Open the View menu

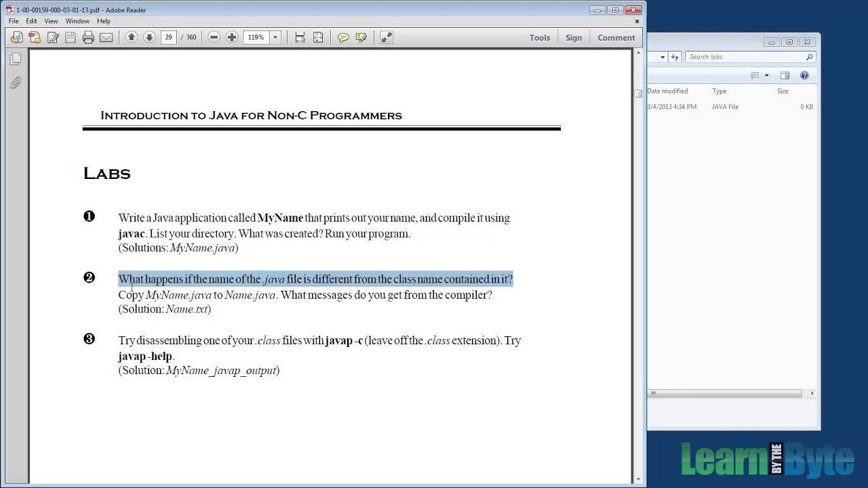tap(51, 21)
